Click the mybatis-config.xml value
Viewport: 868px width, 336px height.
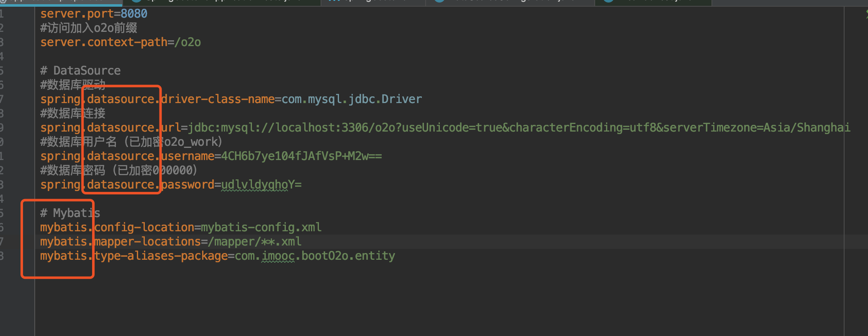coord(261,227)
